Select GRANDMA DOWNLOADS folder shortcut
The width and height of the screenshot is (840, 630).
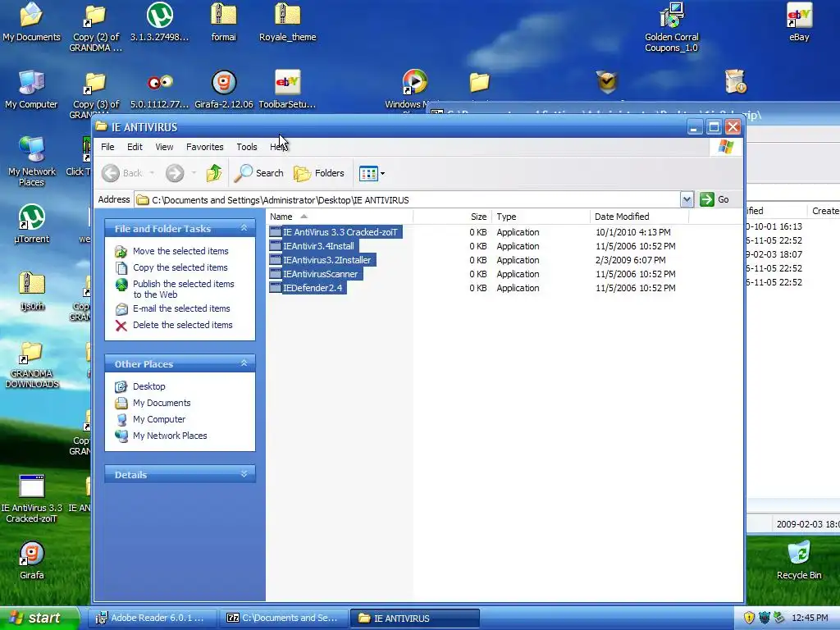[x=32, y=365]
